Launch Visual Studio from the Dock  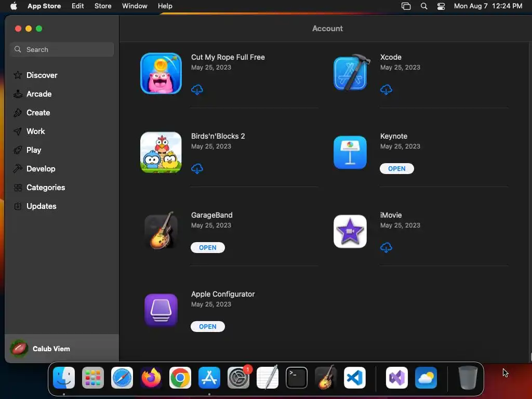(x=397, y=378)
